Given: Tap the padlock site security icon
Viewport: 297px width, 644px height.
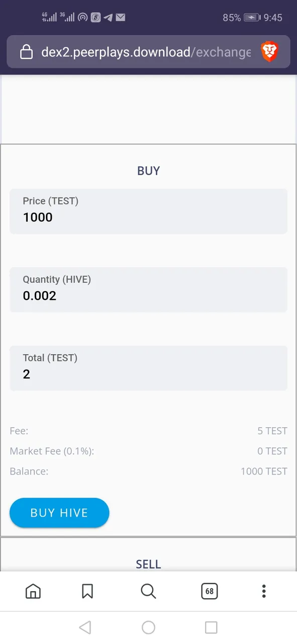Looking at the screenshot, I should (x=26, y=51).
